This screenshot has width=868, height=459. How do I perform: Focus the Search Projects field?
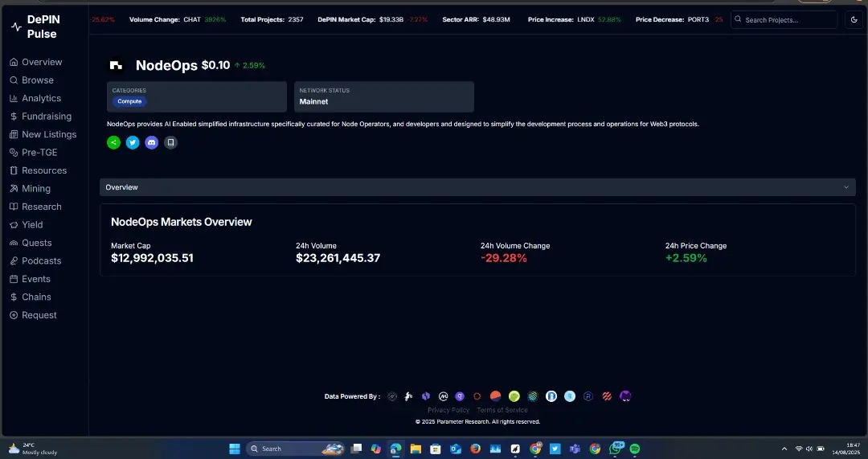[784, 19]
